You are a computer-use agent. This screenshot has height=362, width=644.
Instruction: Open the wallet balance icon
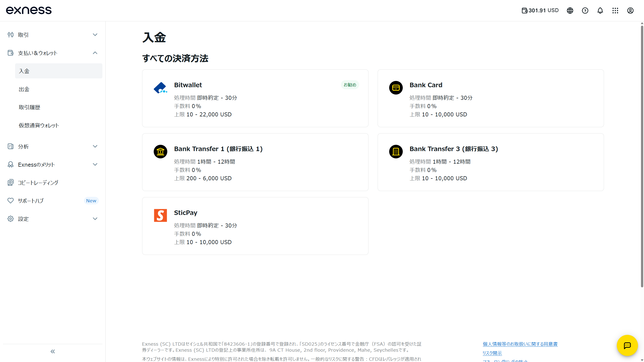(x=524, y=11)
